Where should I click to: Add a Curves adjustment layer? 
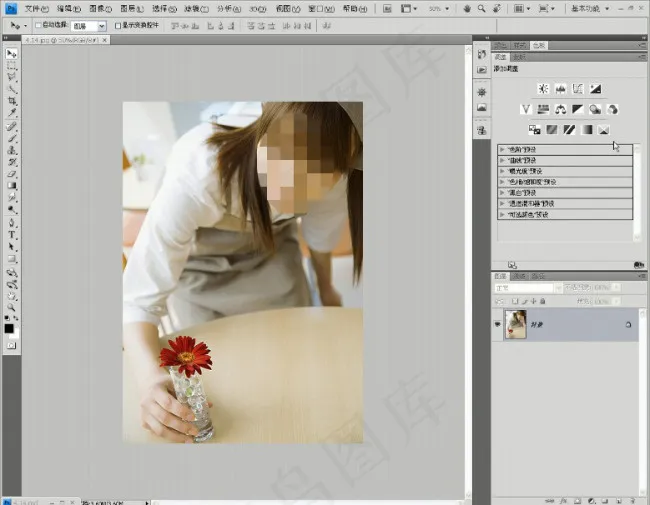577,89
